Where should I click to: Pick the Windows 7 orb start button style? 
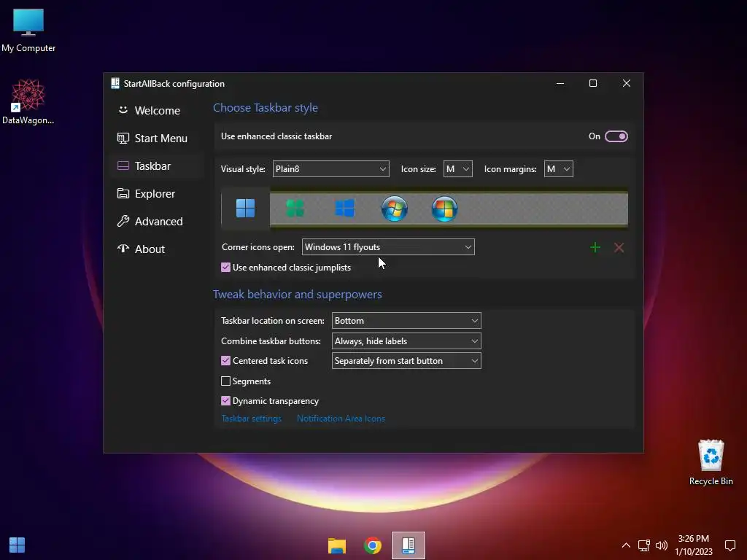[395, 208]
